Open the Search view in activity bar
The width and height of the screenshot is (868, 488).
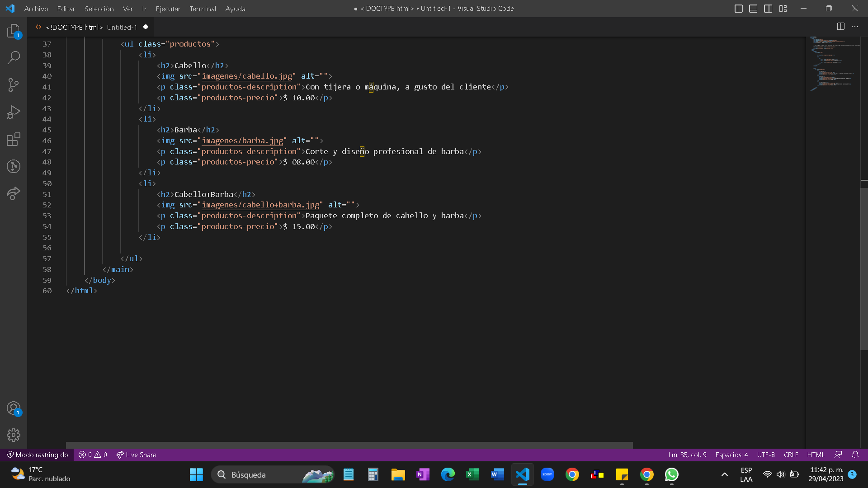tap(14, 58)
